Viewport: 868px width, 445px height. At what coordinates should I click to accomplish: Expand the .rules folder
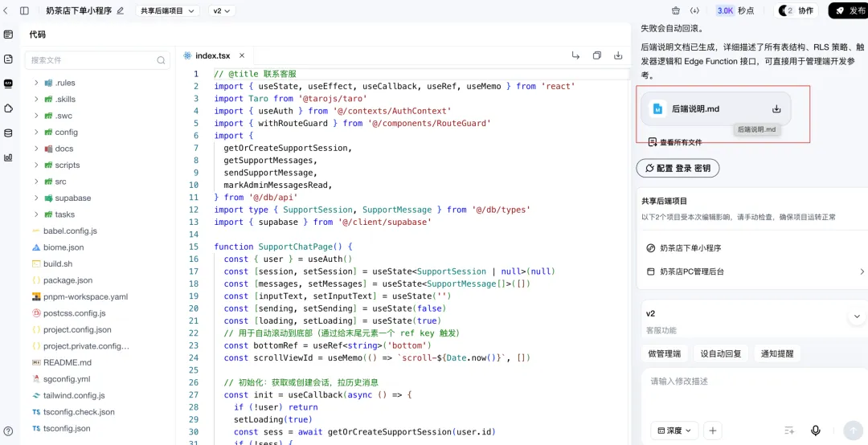click(x=36, y=83)
